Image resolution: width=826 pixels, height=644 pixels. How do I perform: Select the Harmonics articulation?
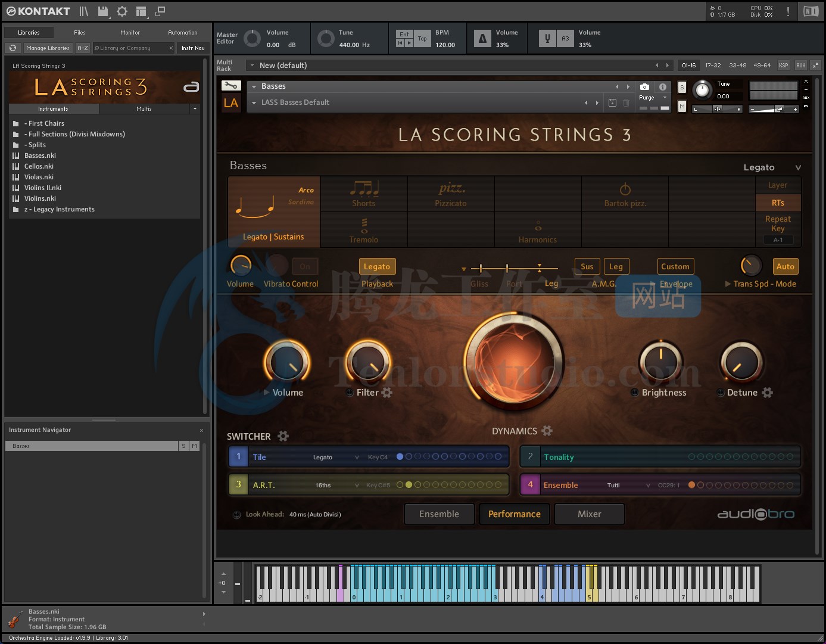pyautogui.click(x=538, y=230)
